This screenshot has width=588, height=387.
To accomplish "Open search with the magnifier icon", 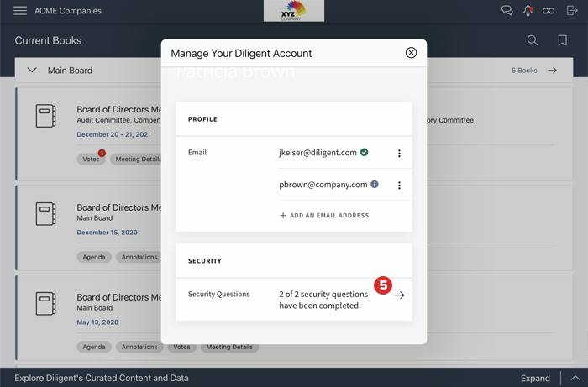I will [533, 40].
